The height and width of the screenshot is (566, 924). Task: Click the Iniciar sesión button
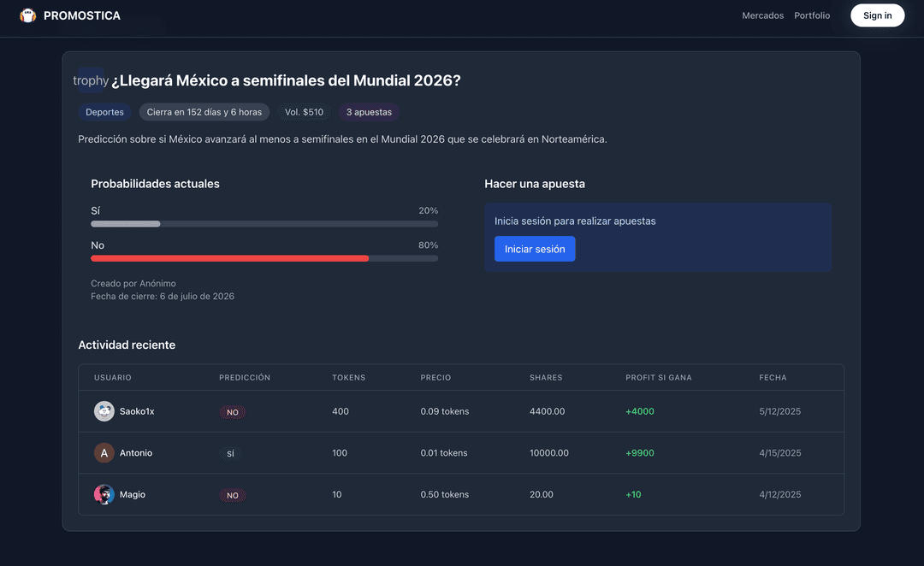click(x=535, y=249)
